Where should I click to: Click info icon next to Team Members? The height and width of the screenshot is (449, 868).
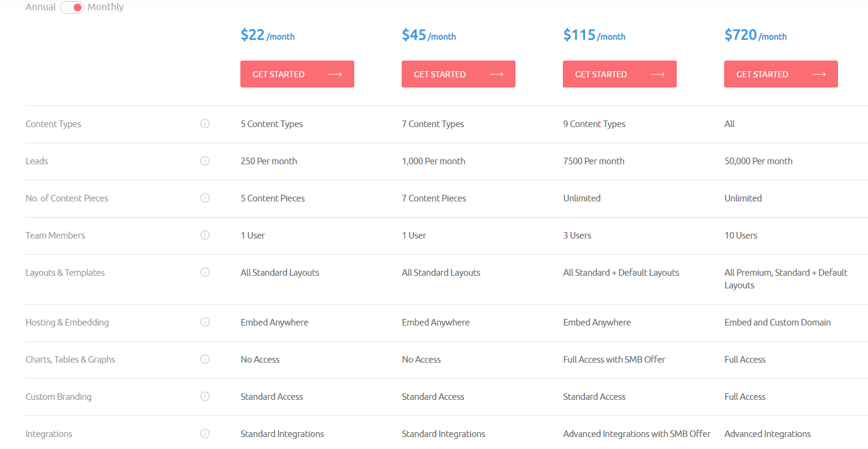coord(205,235)
